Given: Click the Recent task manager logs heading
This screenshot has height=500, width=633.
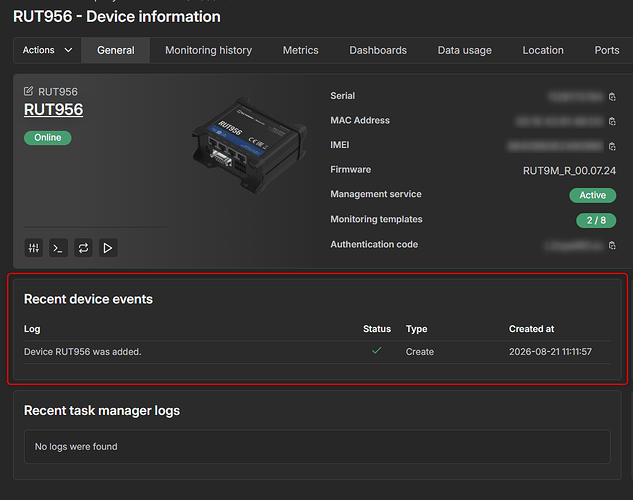Looking at the screenshot, I should coord(102,410).
